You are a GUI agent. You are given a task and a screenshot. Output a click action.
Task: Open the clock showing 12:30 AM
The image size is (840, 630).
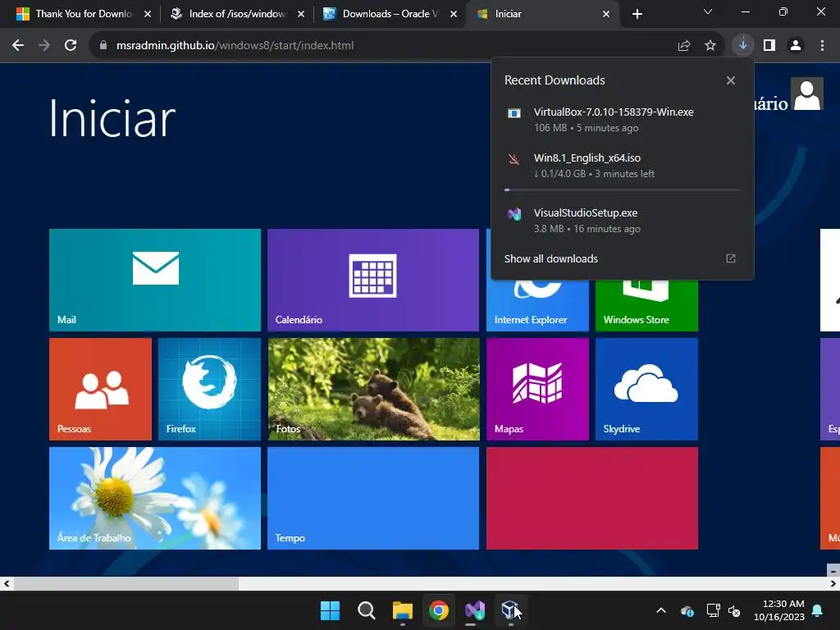coord(779,610)
